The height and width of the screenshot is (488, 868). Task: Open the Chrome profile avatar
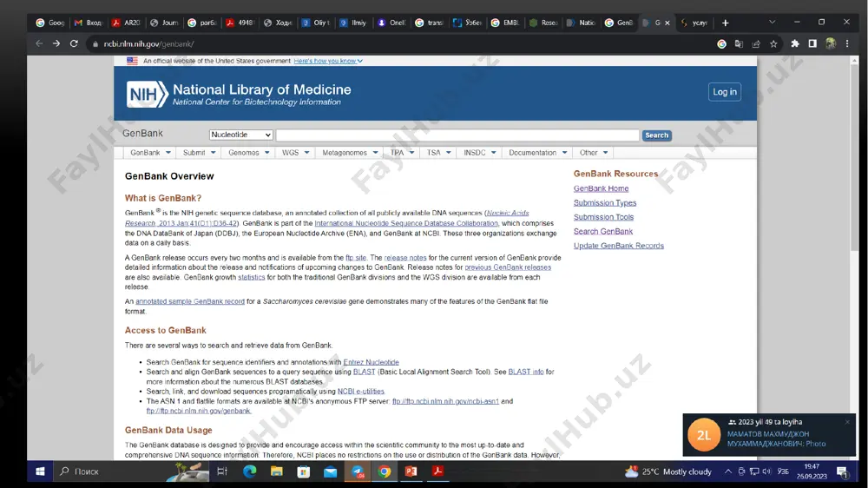tap(831, 43)
